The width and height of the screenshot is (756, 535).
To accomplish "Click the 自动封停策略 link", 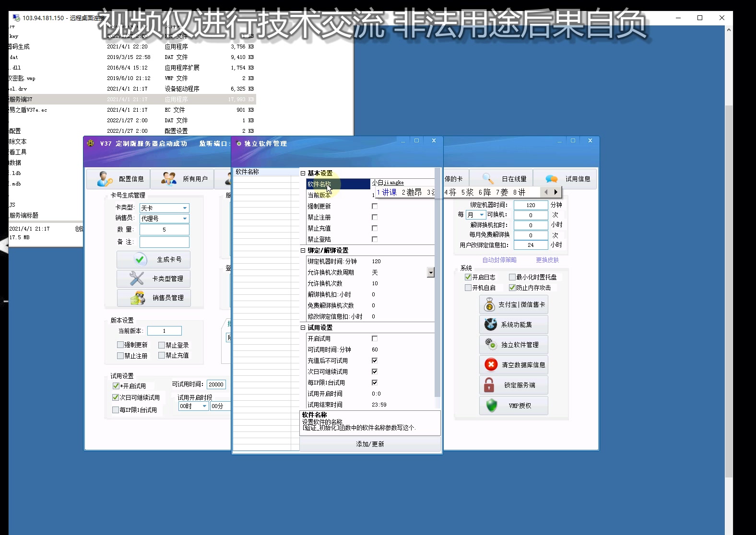I will [x=499, y=260].
